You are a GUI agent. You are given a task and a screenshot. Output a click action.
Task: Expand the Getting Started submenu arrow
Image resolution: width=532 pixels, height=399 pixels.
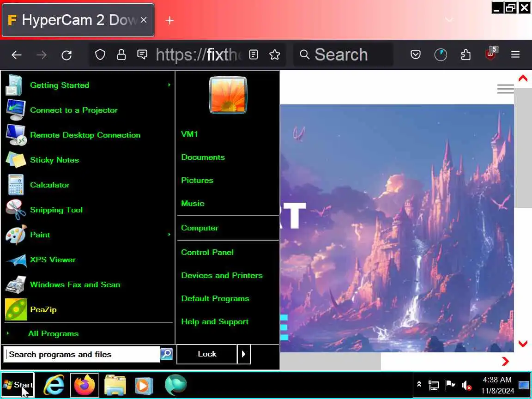tap(169, 85)
